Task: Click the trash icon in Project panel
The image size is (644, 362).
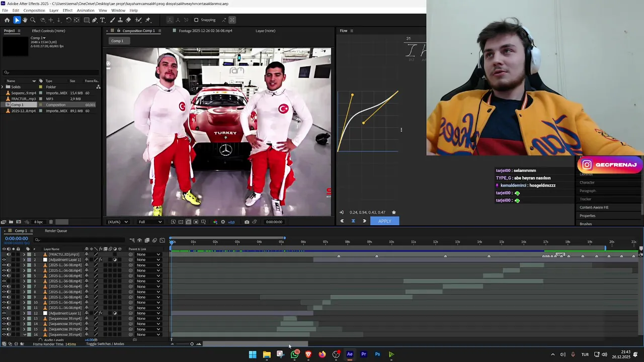Action: [50, 222]
